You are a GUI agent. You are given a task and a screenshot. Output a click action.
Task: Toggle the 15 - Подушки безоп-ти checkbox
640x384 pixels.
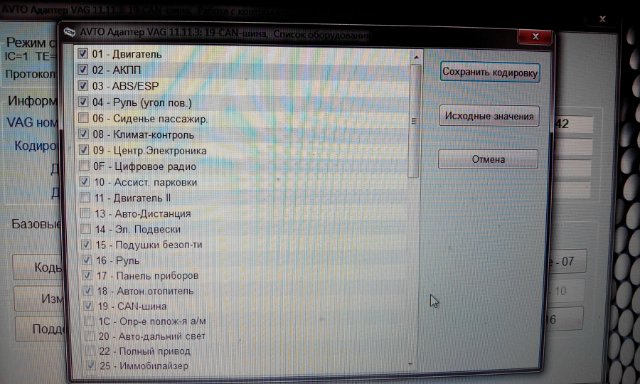point(86,244)
